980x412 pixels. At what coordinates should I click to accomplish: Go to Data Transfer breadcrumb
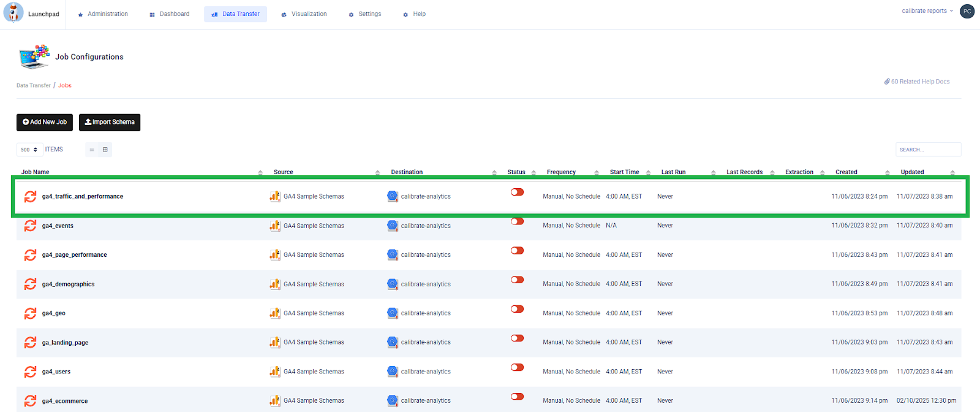click(34, 86)
